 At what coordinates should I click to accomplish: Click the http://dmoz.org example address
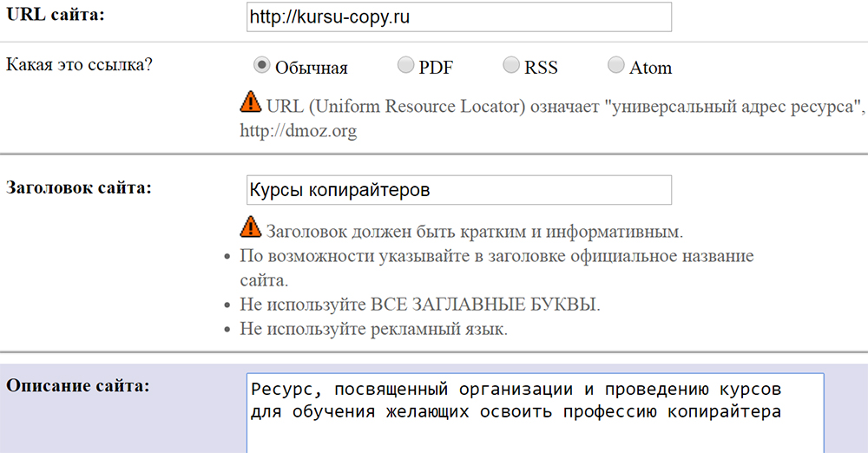298,132
